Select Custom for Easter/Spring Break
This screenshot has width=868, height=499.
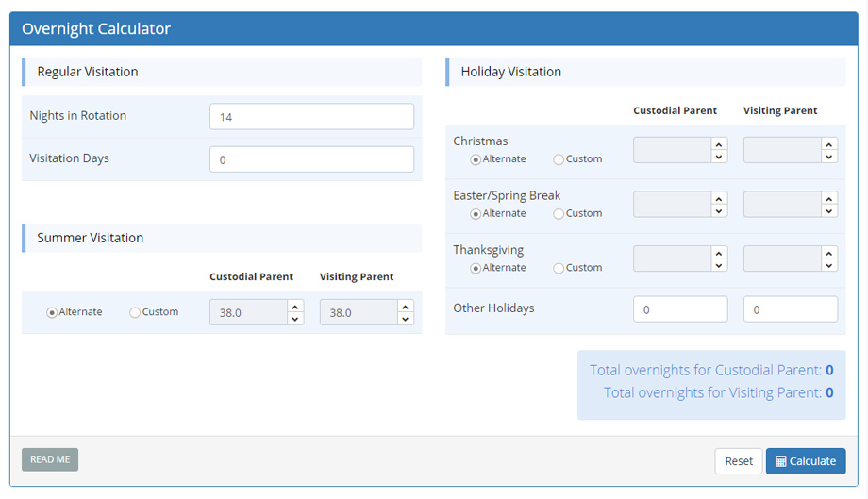[x=559, y=214]
